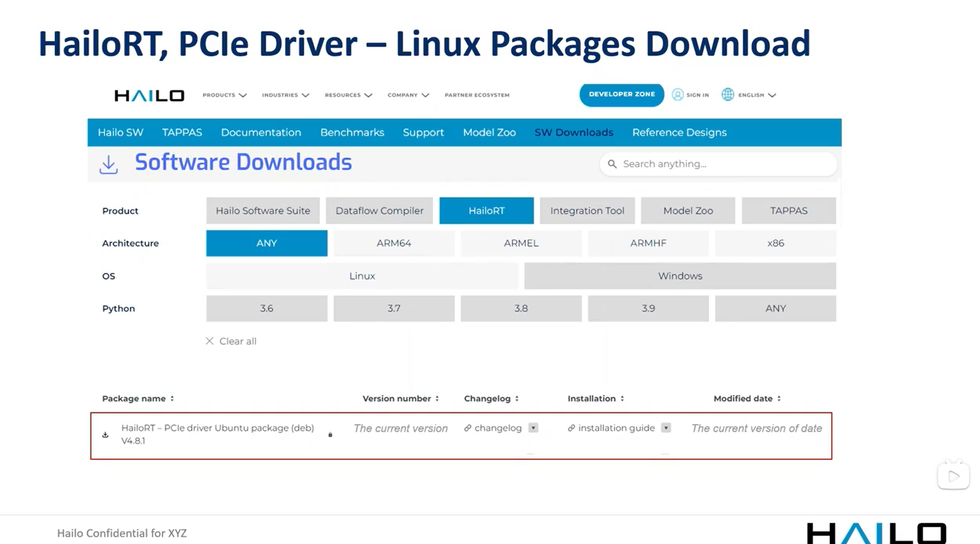Click the Sign In user icon
This screenshot has width=980, height=544.
pyautogui.click(x=677, y=95)
